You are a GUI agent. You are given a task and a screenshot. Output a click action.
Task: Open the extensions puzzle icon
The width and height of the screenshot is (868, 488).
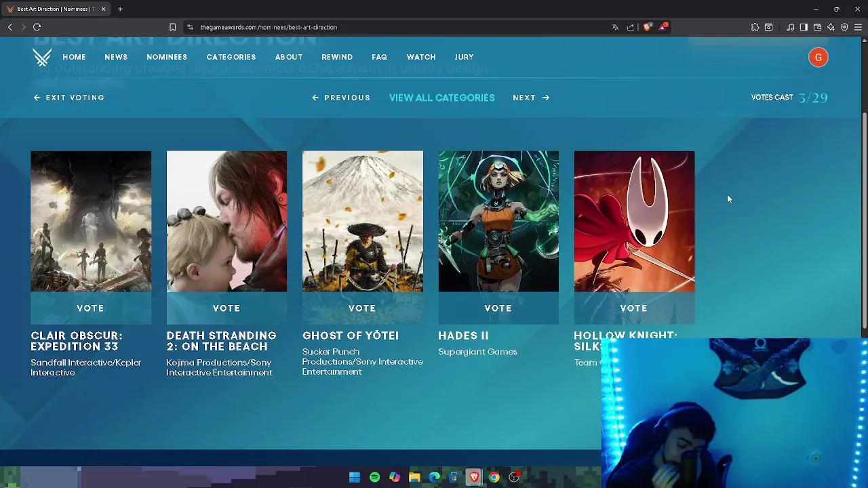click(755, 27)
